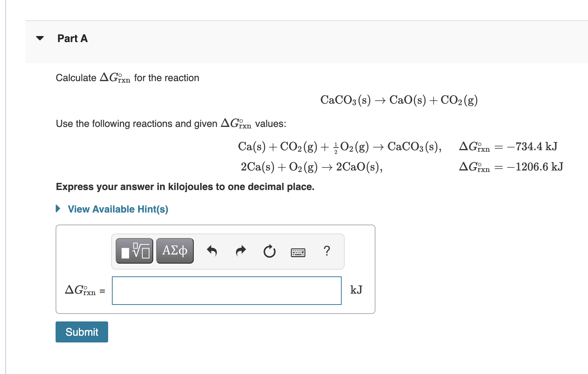Screen dimensions: 588x374
Task: Activate the Greek symbols toolbar button
Action: click(174, 250)
